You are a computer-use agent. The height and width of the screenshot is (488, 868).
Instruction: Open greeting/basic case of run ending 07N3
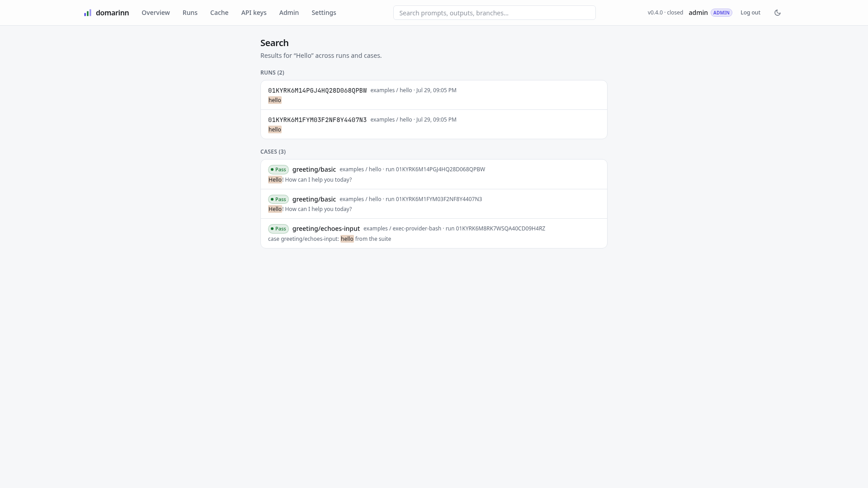[434, 204]
